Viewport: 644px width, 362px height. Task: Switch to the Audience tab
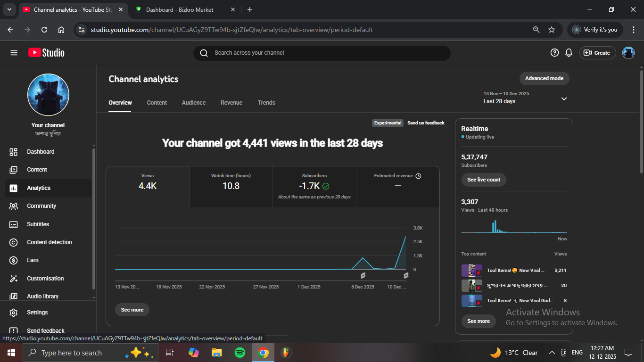pyautogui.click(x=194, y=103)
